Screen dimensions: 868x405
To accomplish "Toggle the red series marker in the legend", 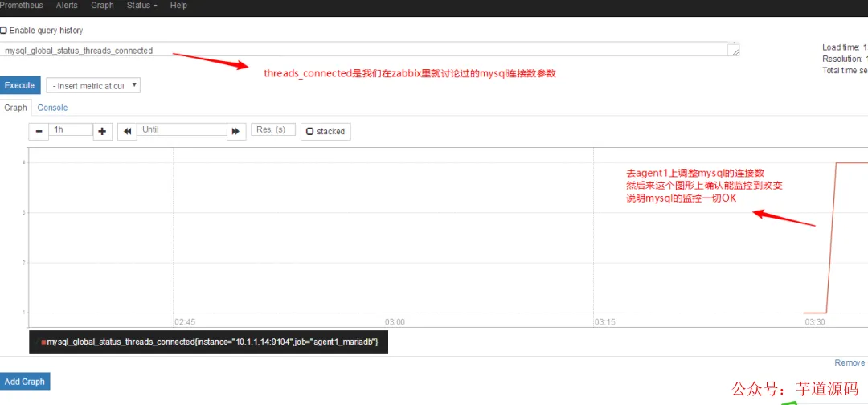I will coord(43,342).
